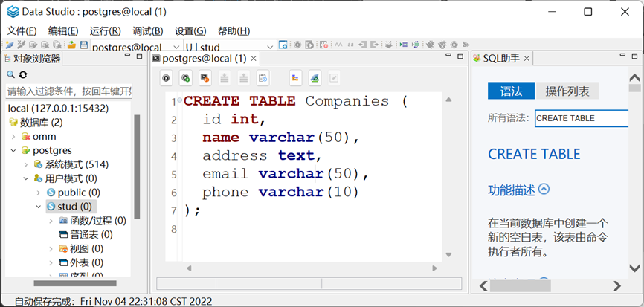This screenshot has width=644, height=307.
Task: Click execute icon with green plus badge
Action: point(186,77)
